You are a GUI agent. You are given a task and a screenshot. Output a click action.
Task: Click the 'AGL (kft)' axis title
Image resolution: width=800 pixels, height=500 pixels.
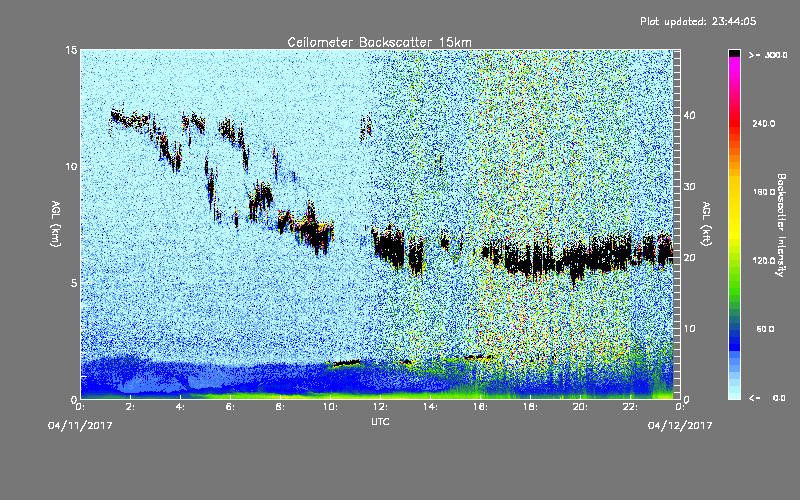pyautogui.click(x=706, y=223)
